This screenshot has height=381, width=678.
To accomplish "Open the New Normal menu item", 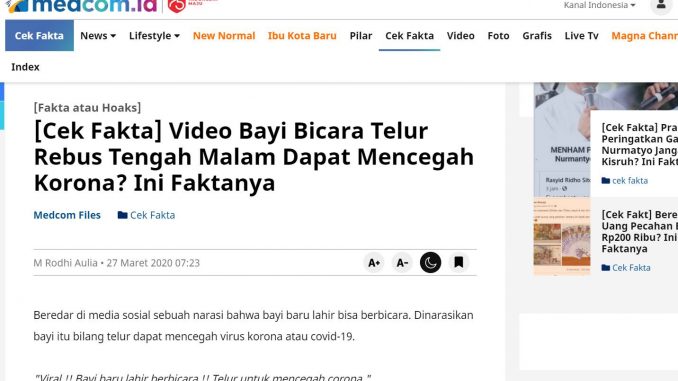I will pos(224,35).
